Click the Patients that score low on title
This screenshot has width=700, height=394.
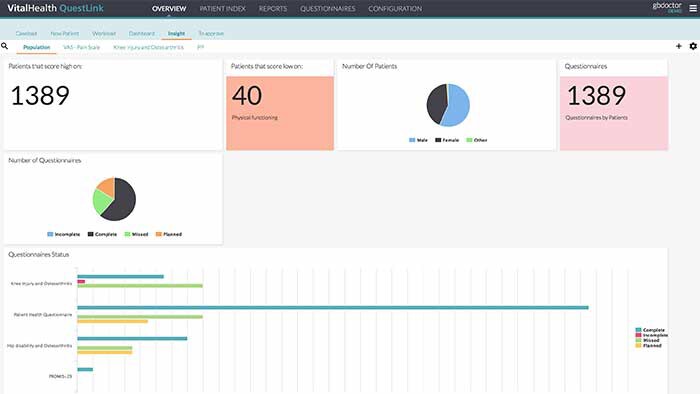coord(267,66)
